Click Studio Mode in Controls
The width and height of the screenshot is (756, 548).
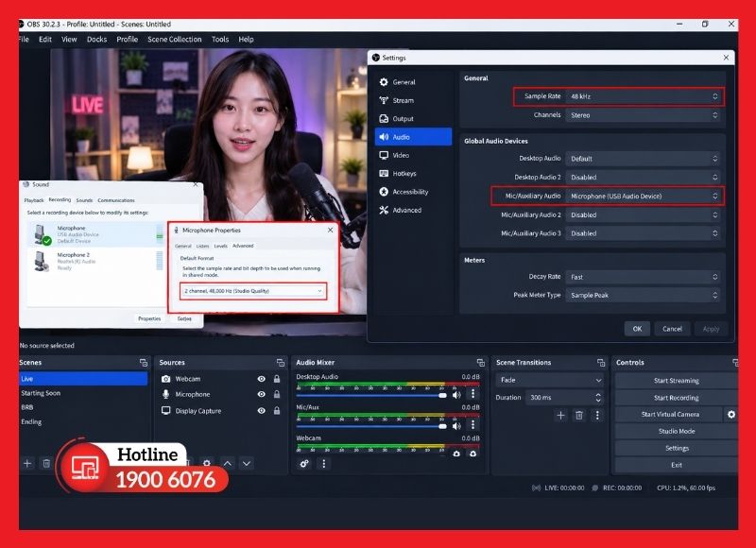[x=677, y=431]
